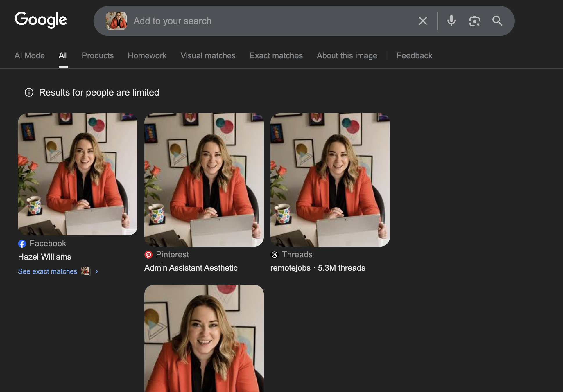Click the info icon beside limited results notice
This screenshot has width=563, height=392.
point(29,92)
